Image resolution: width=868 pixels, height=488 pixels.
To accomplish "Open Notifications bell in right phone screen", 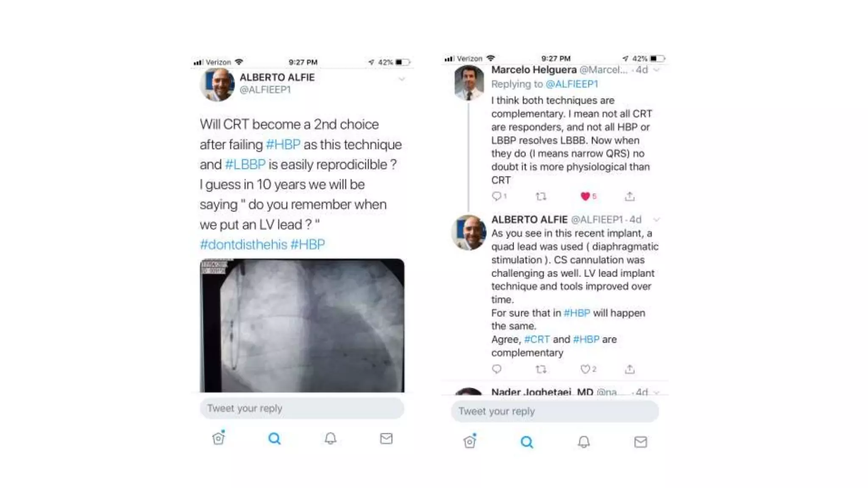I will [584, 442].
